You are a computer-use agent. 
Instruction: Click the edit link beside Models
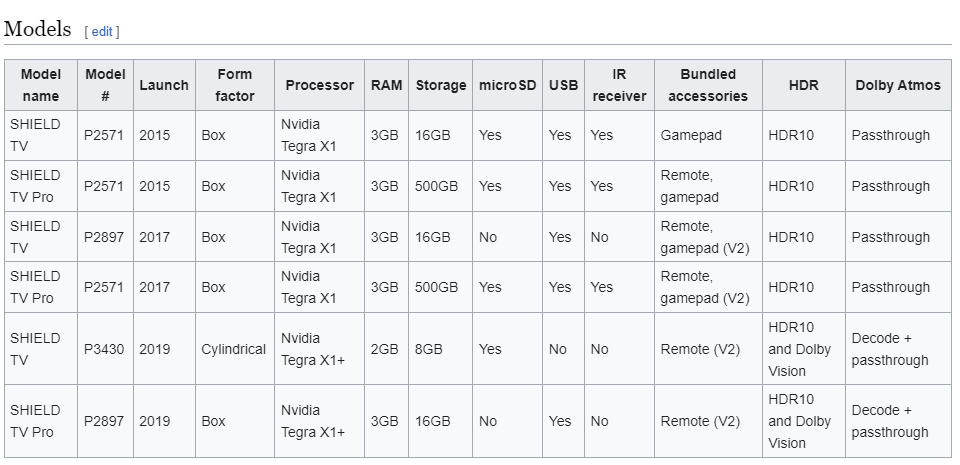coord(102,31)
